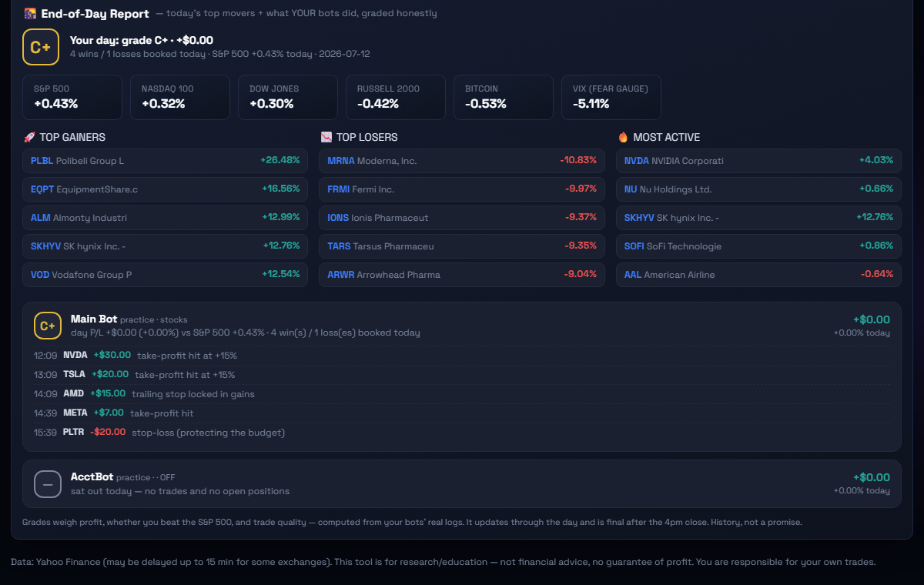Click the End-of-Day Report fireworks icon
The width and height of the screenshot is (924, 585).
(x=30, y=13)
